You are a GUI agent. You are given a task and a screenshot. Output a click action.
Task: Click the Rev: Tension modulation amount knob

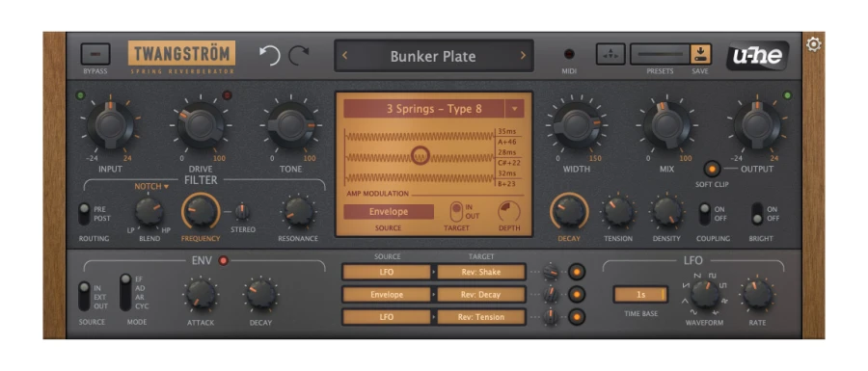tap(551, 317)
